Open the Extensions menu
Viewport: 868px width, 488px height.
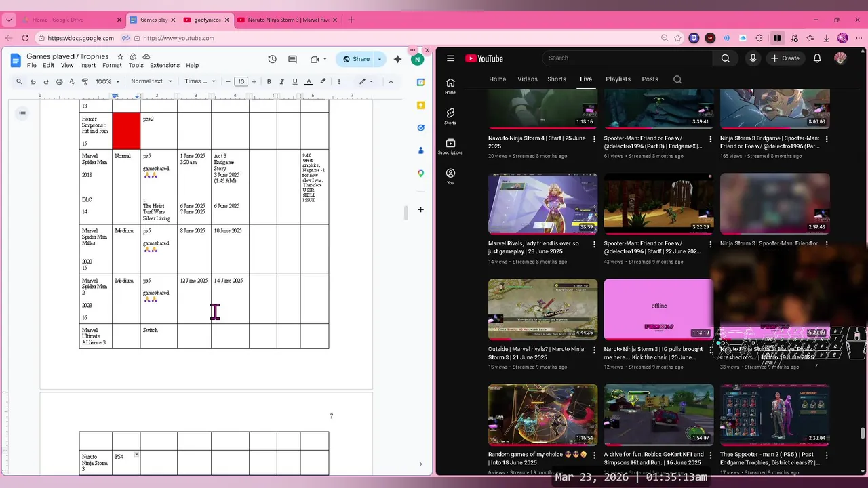tap(165, 66)
